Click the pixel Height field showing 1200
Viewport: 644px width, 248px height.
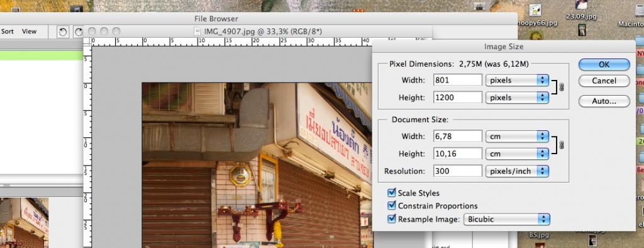click(x=458, y=98)
